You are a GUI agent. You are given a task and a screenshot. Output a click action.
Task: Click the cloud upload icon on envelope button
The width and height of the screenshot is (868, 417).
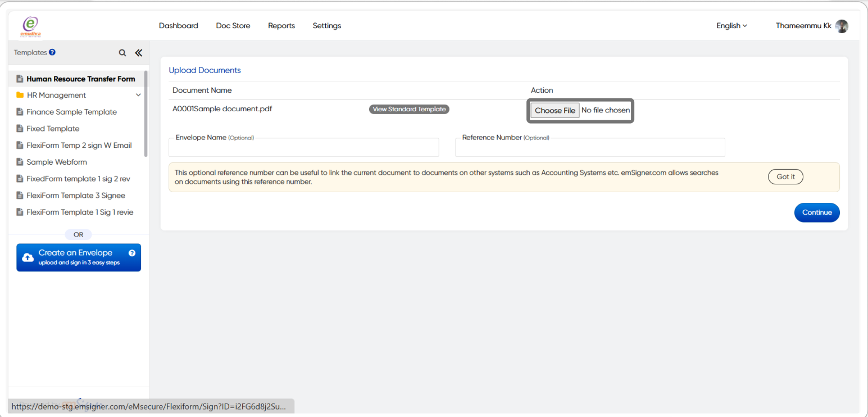pyautogui.click(x=28, y=257)
